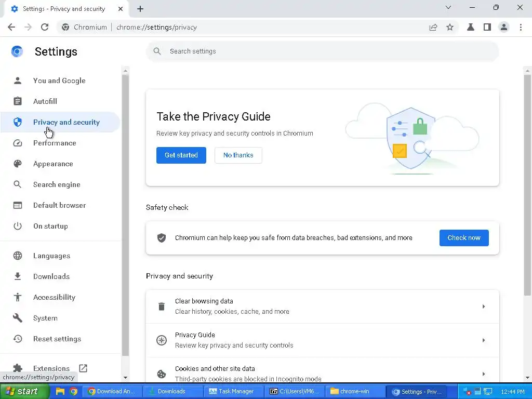The height and width of the screenshot is (399, 532).
Task: Click the Chromium site info chip
Action: pos(85,27)
